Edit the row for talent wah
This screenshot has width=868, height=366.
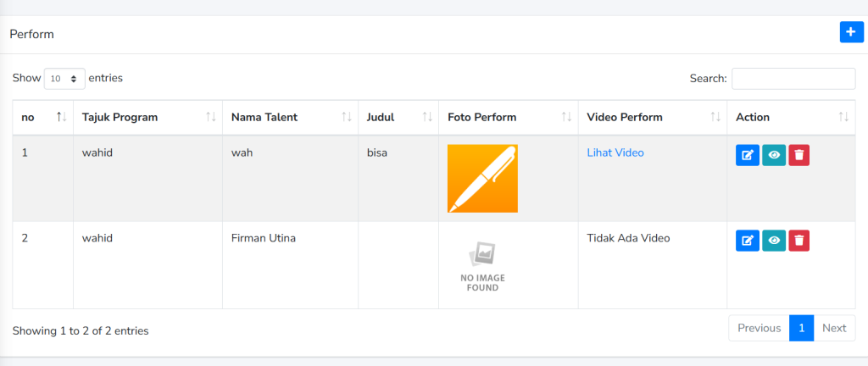[747, 155]
